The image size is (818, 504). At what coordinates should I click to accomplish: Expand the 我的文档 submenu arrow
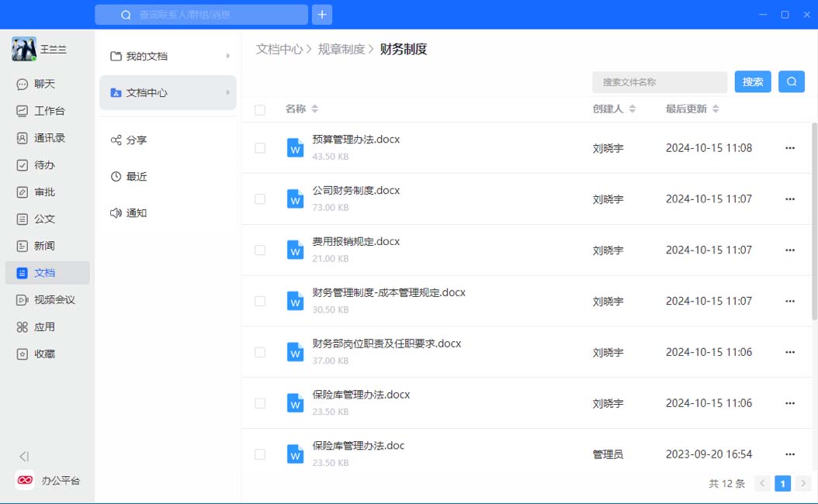[228, 57]
